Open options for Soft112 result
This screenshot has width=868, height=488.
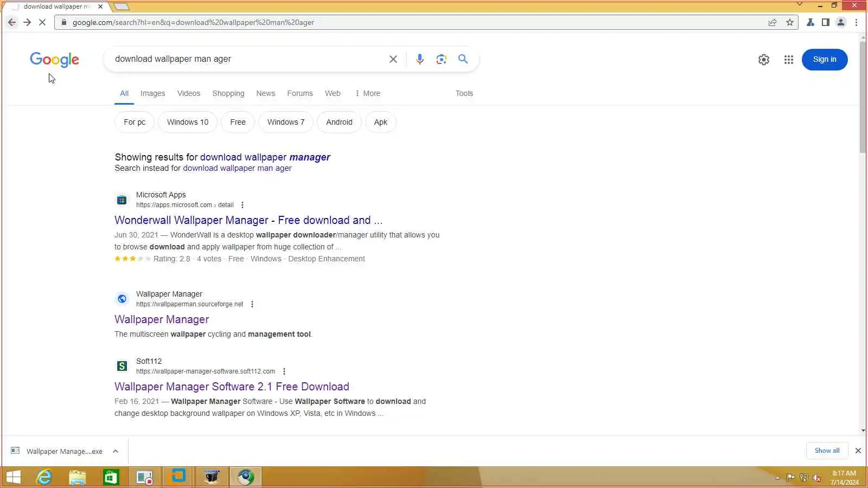pos(284,371)
